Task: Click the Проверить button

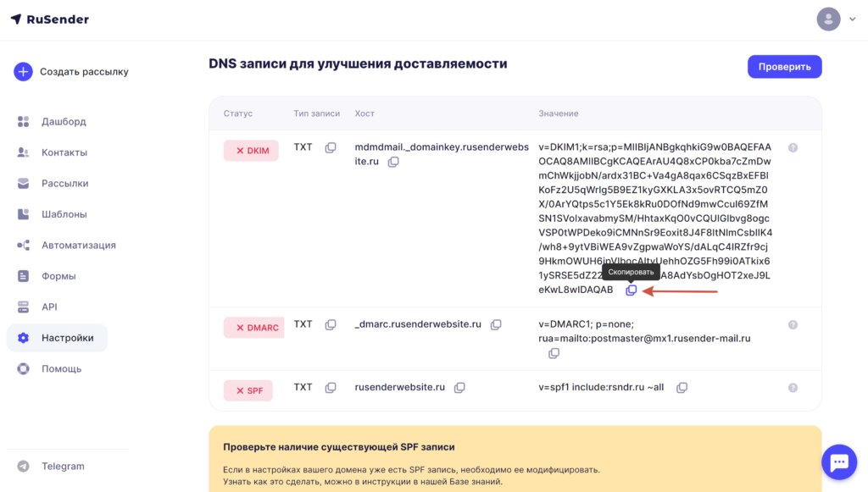Action: point(784,67)
